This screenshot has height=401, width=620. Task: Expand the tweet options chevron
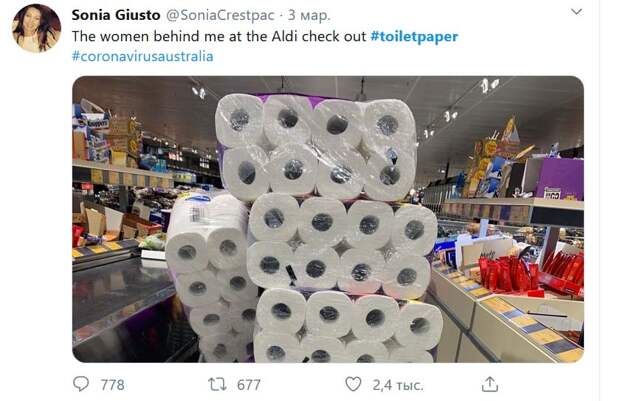pos(577,12)
